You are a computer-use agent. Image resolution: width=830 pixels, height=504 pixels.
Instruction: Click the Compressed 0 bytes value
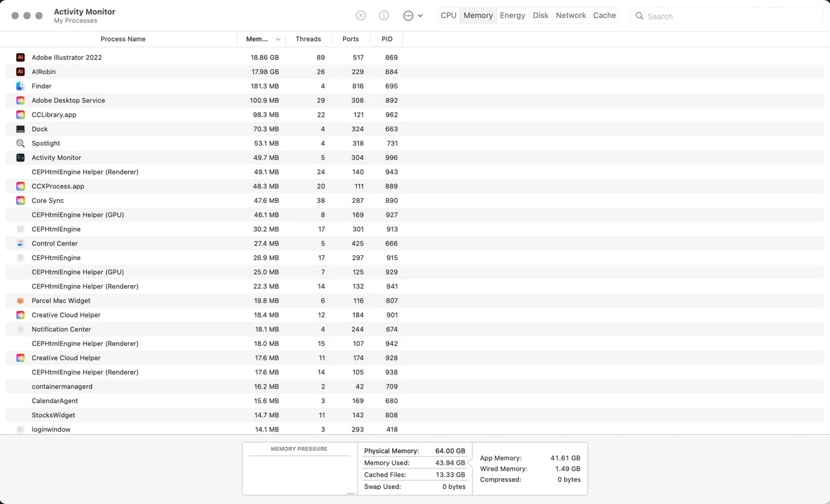point(569,479)
